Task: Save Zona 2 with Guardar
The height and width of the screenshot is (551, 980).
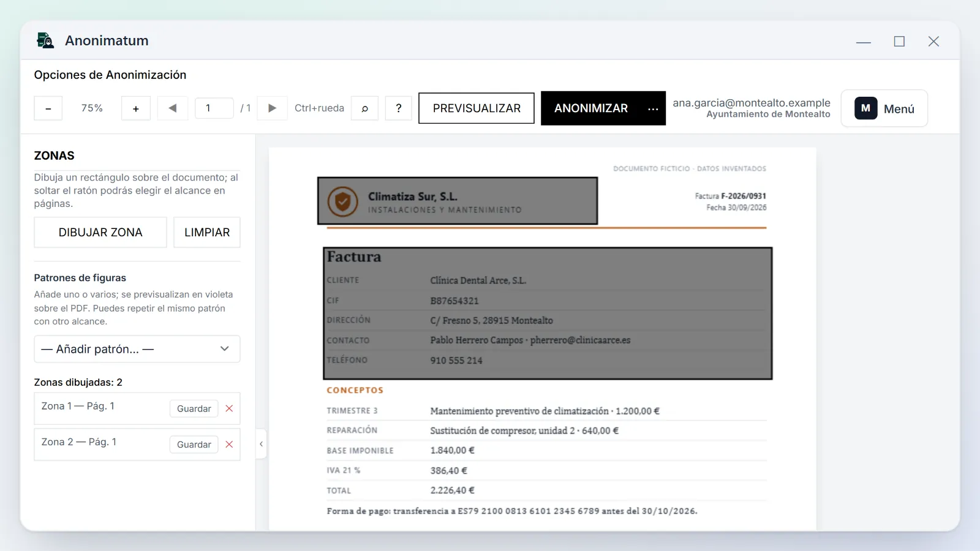Action: (x=194, y=444)
